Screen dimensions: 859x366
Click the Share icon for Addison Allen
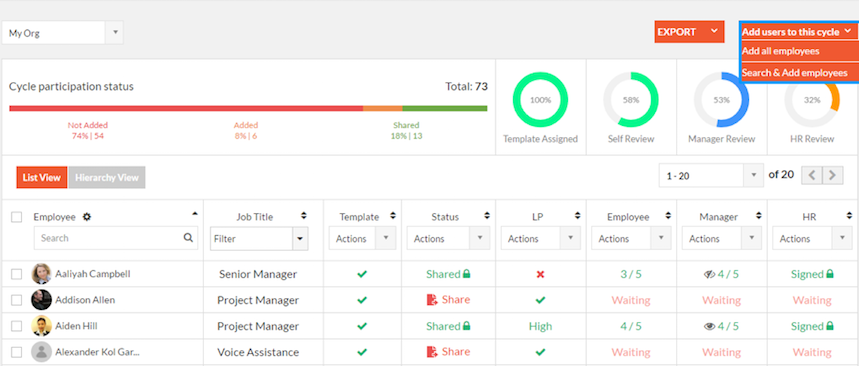(432, 300)
